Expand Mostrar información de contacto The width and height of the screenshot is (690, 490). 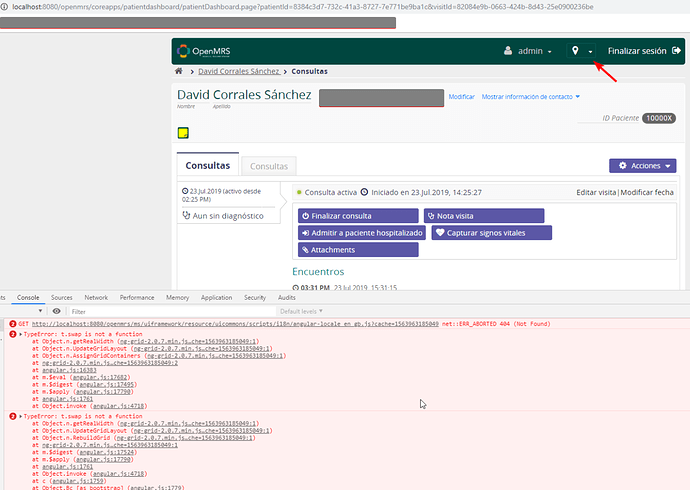click(x=531, y=97)
